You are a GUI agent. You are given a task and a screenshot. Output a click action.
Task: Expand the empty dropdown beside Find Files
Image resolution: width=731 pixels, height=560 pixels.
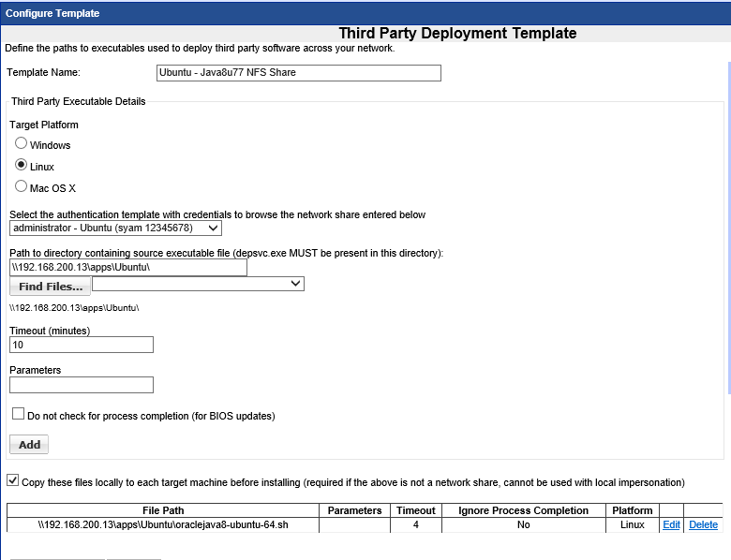coord(198,284)
